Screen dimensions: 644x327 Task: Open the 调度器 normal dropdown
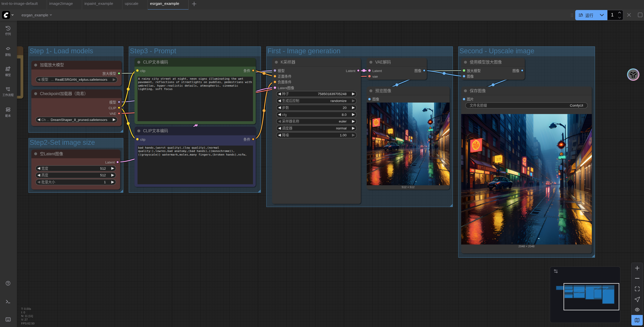tap(316, 128)
